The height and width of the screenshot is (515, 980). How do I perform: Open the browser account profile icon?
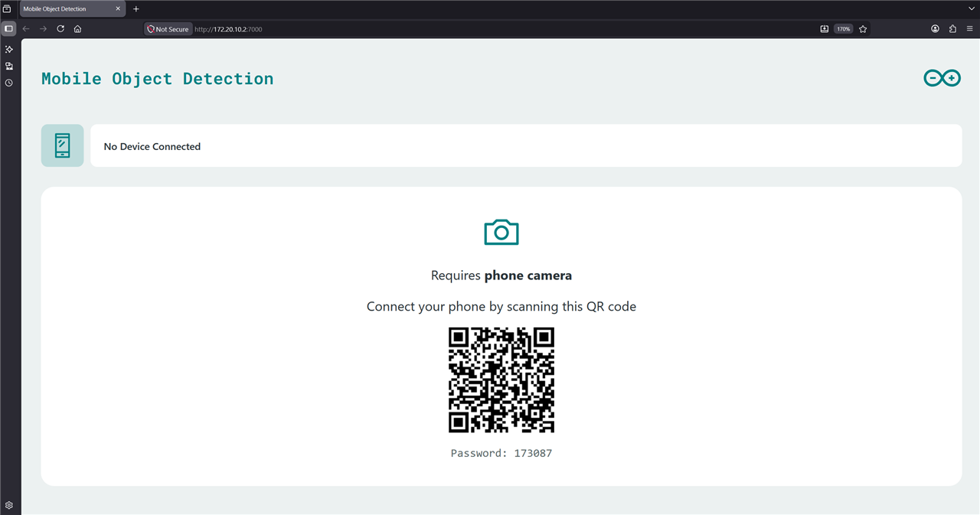coord(935,29)
